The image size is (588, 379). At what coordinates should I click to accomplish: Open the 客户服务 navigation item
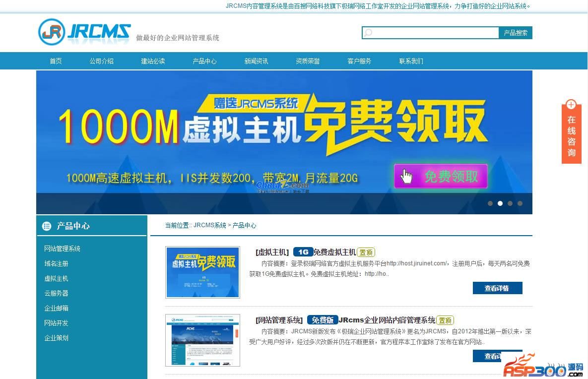pos(359,61)
